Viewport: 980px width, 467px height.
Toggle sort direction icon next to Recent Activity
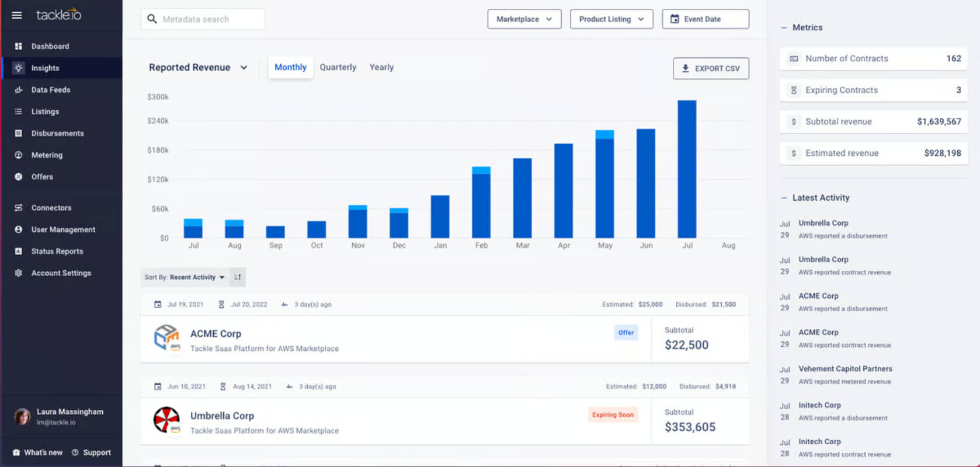(238, 277)
